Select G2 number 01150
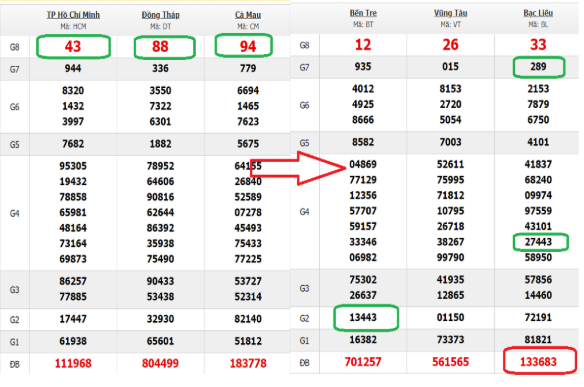 coord(451,318)
